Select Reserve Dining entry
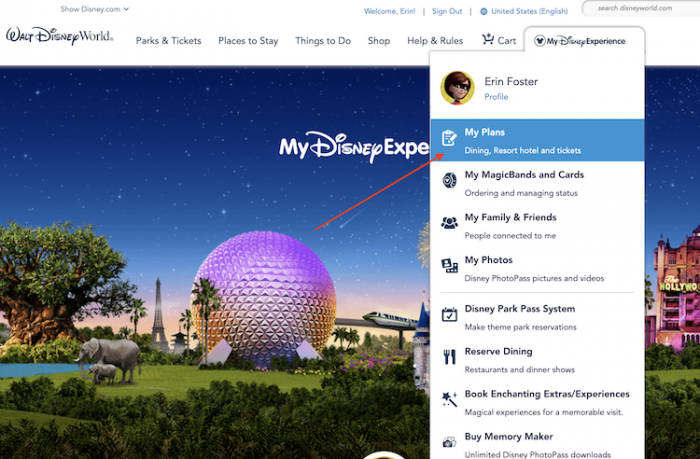 [x=538, y=360]
